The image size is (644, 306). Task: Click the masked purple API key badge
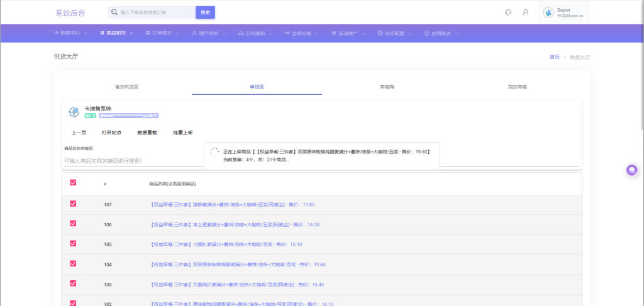point(128,116)
